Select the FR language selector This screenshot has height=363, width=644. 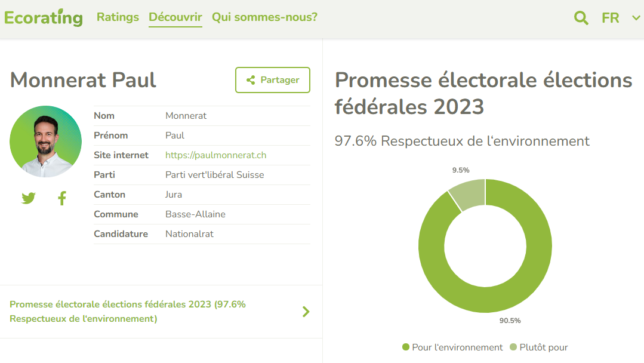[610, 18]
